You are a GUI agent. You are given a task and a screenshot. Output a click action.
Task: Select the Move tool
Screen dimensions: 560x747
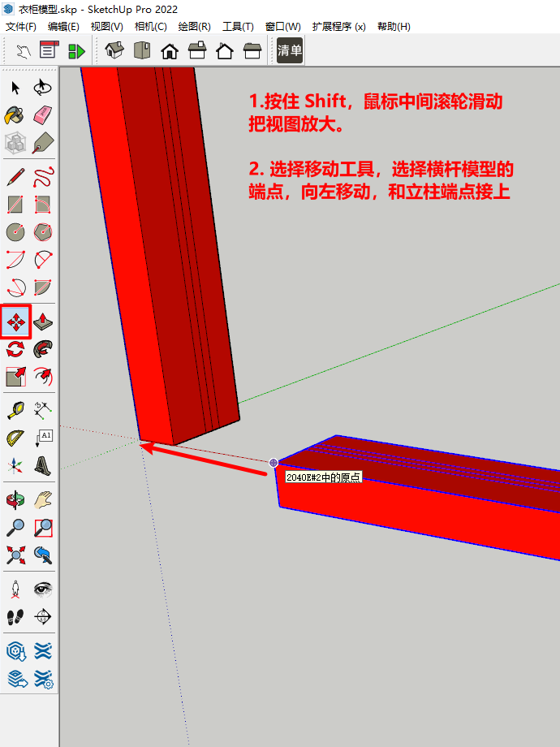pos(16,322)
